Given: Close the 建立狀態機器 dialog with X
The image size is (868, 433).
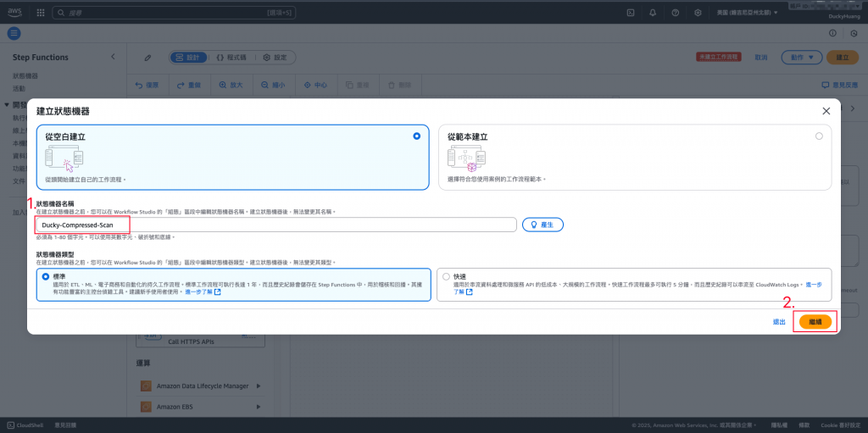Looking at the screenshot, I should pyautogui.click(x=826, y=111).
